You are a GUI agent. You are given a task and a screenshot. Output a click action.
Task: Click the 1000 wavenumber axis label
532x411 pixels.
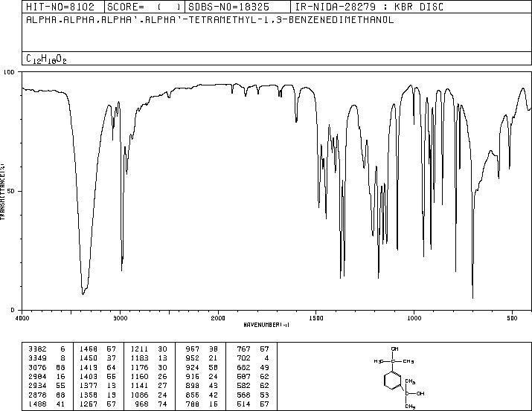[x=414, y=318]
